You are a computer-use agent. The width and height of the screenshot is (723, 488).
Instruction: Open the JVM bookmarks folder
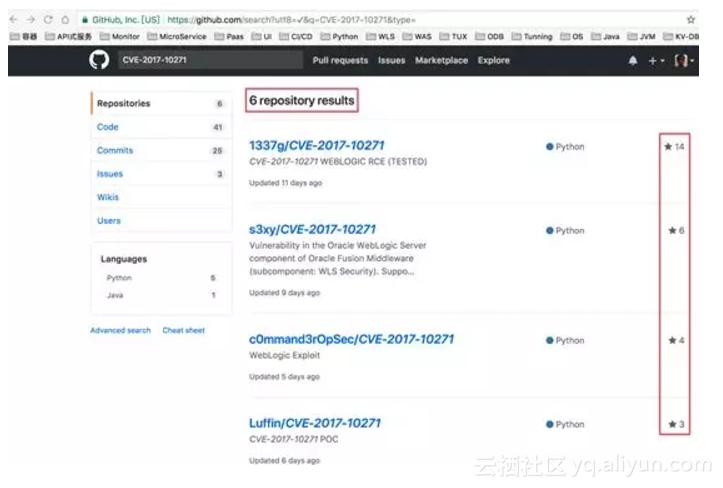(642, 36)
